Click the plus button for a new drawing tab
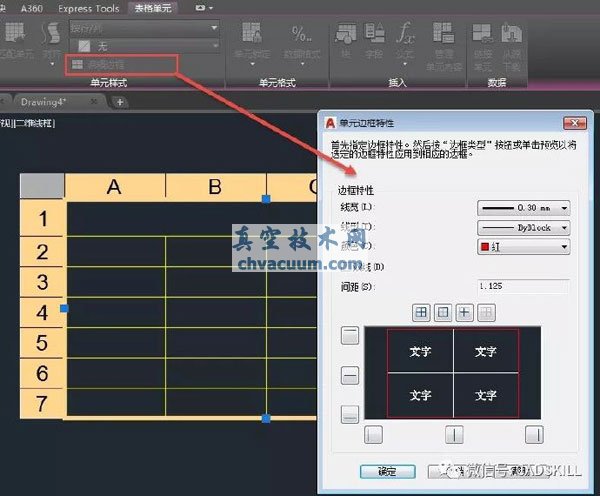Viewport: 600px width, 496px height. click(120, 102)
